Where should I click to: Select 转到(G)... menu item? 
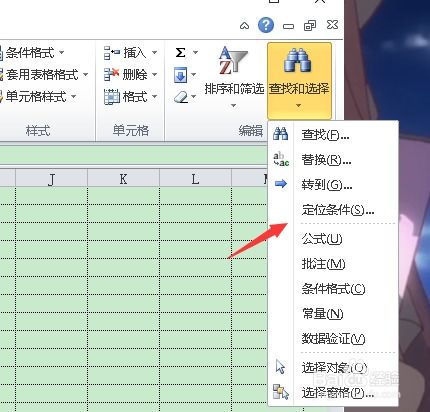click(333, 184)
